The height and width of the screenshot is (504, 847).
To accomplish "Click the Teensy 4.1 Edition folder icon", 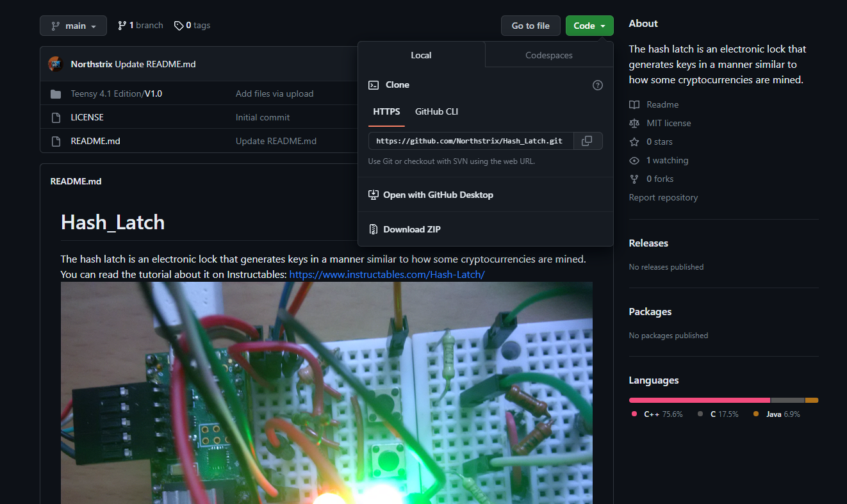I will [x=56, y=94].
